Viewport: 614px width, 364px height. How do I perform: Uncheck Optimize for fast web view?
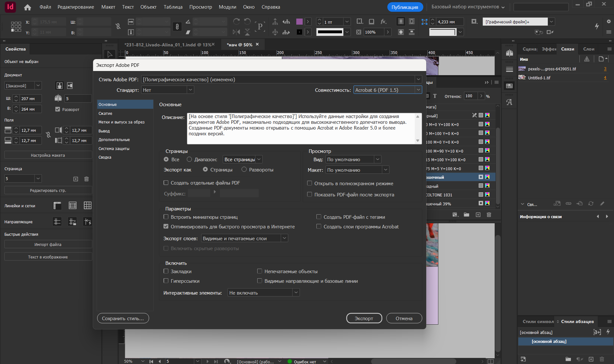[x=166, y=226]
